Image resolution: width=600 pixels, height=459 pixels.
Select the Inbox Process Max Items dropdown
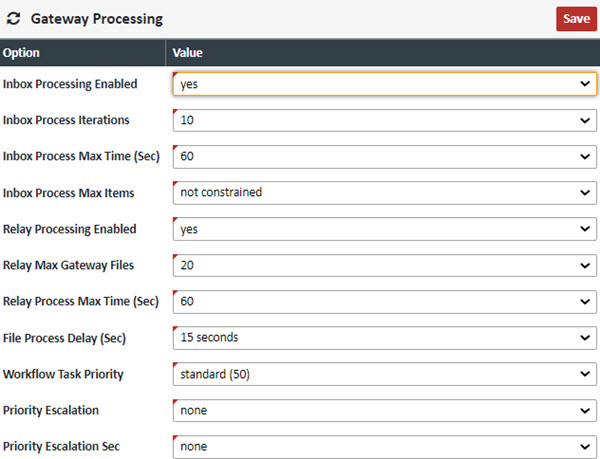(385, 192)
